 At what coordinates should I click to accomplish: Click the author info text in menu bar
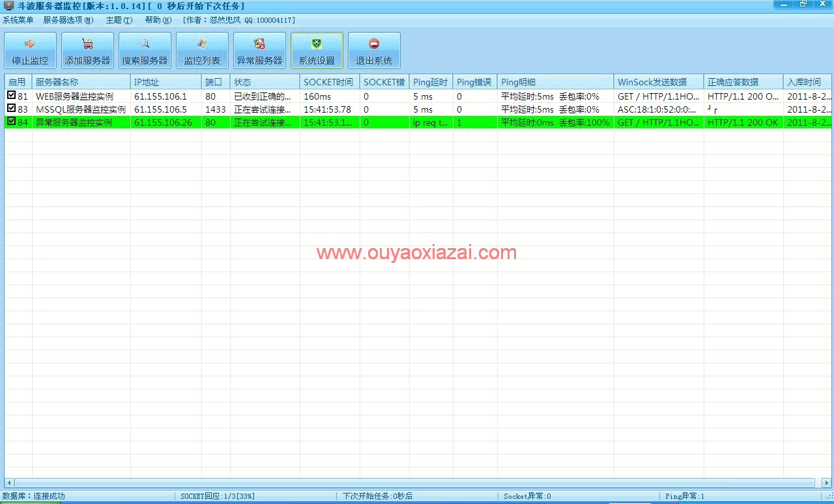click(239, 20)
